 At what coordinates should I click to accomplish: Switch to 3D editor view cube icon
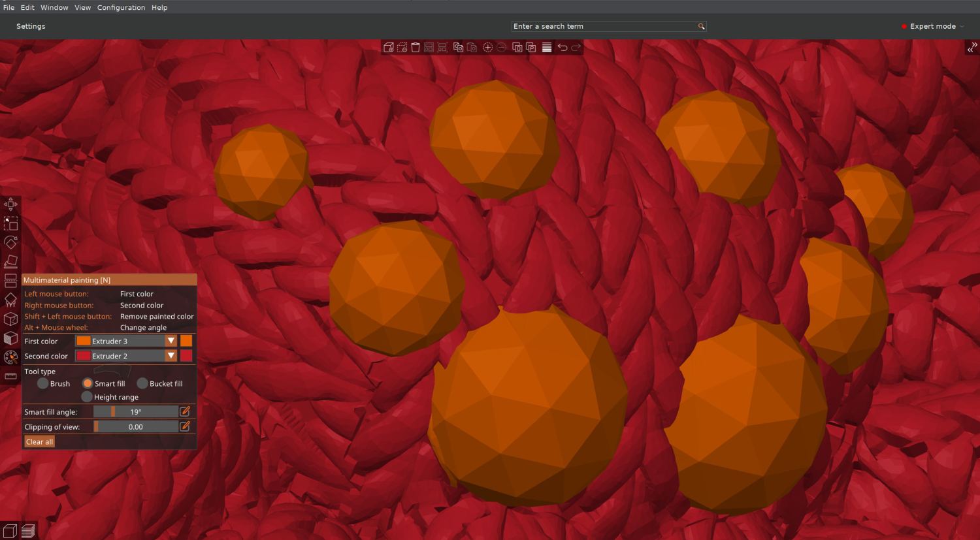point(10,531)
